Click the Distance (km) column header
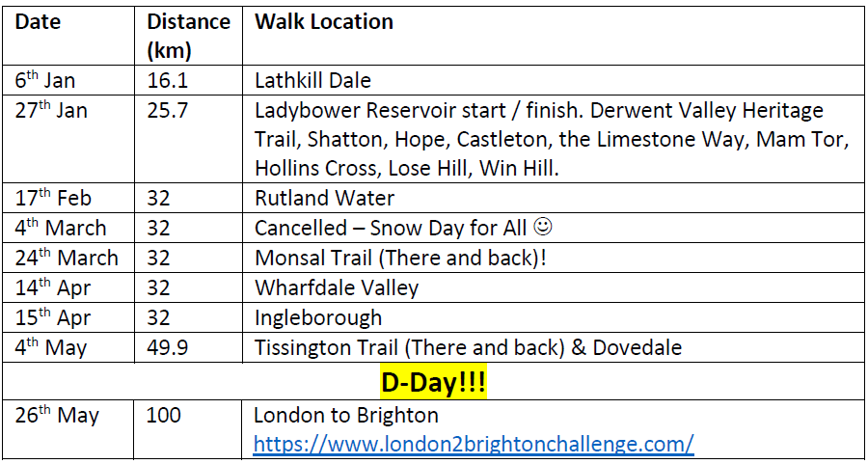 click(x=188, y=37)
